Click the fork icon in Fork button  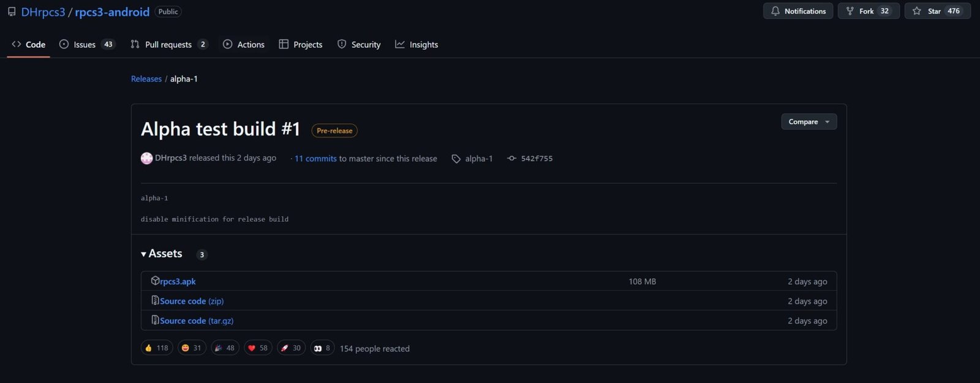[x=850, y=11]
